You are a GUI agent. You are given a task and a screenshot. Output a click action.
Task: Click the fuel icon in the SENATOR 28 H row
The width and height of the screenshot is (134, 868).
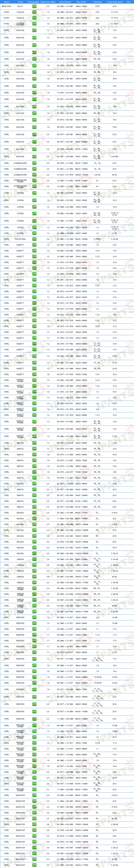(34, 830)
